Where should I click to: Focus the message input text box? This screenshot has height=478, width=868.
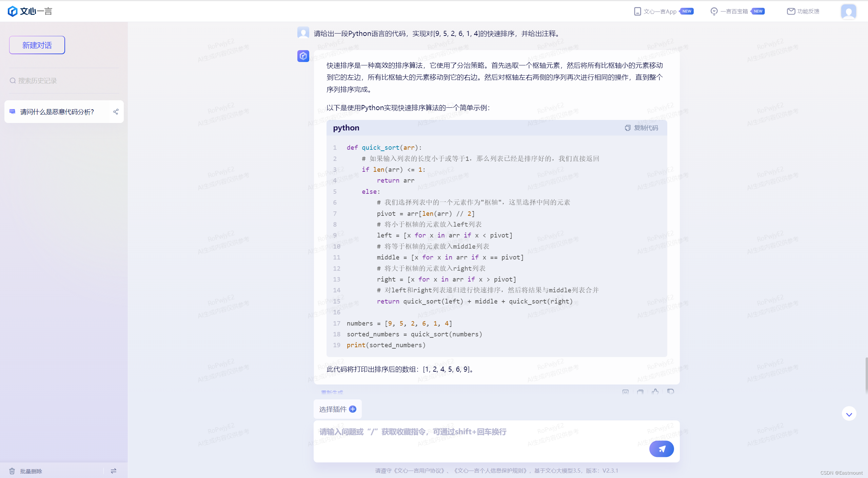point(475,437)
